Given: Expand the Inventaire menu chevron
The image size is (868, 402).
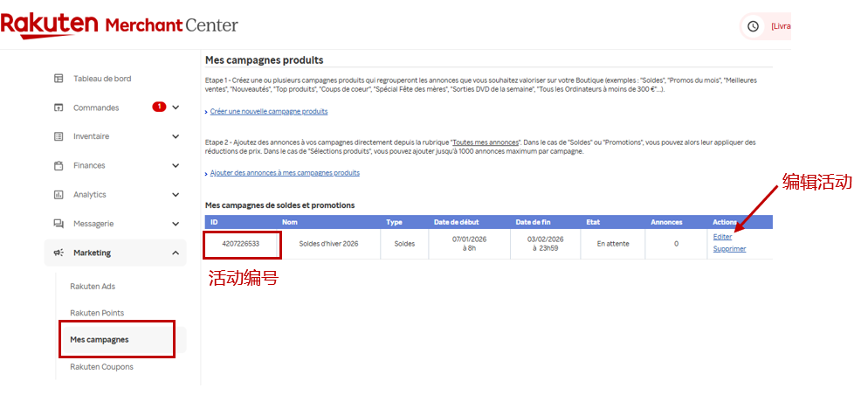Looking at the screenshot, I should pyautogui.click(x=176, y=136).
